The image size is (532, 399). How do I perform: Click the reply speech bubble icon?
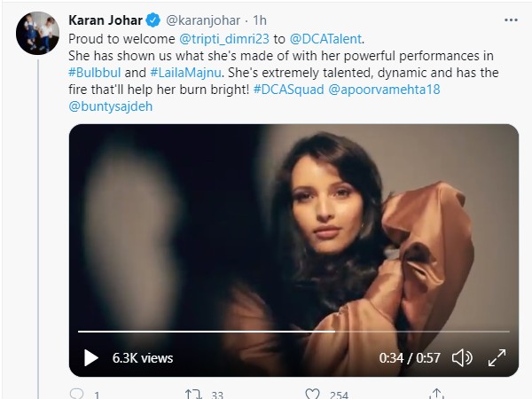pyautogui.click(x=77, y=394)
